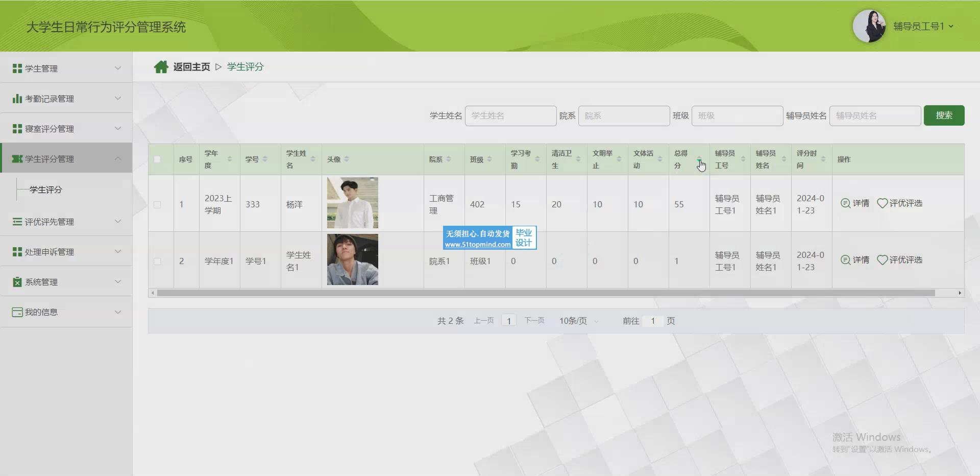Check the row checkbox for 杨洋
980x476 pixels.
(x=157, y=205)
